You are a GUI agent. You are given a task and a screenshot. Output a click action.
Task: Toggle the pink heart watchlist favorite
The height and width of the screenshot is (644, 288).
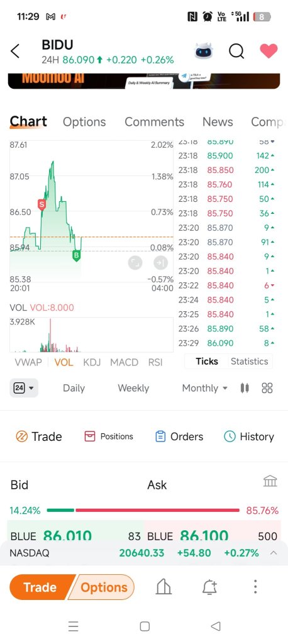click(x=269, y=52)
